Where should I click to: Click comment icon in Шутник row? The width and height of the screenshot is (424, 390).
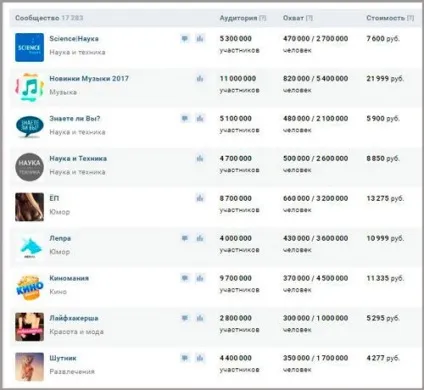(185, 358)
